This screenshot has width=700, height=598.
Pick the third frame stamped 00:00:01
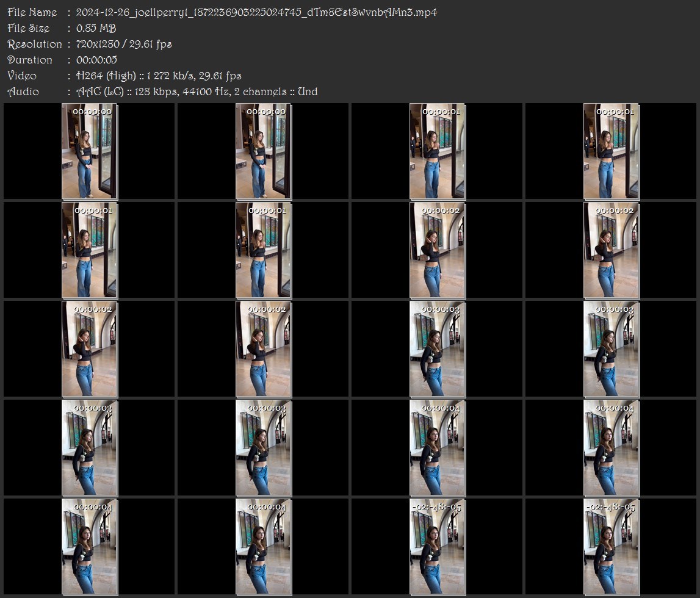pos(90,250)
